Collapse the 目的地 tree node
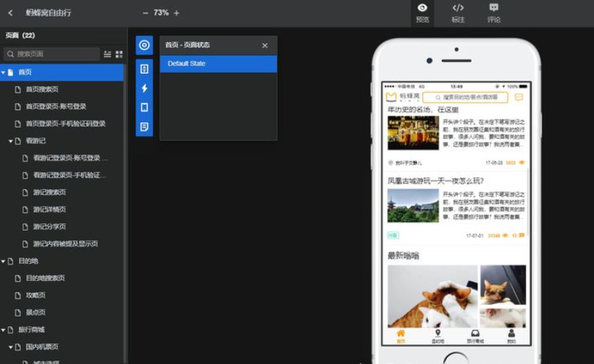 point(3,261)
